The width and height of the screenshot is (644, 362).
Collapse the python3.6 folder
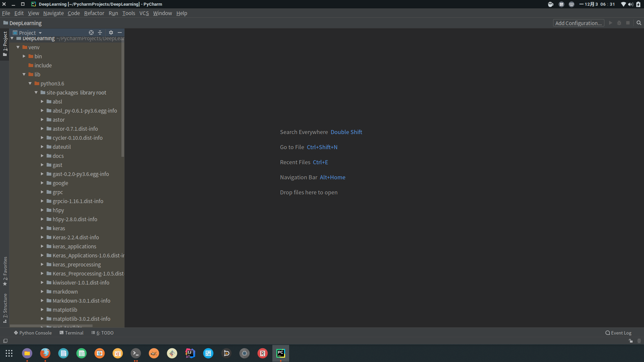point(30,83)
